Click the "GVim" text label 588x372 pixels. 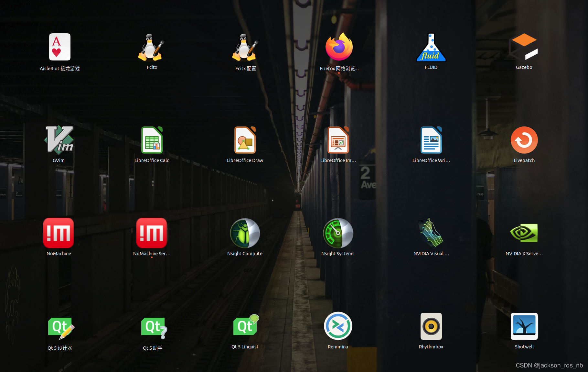pos(59,160)
